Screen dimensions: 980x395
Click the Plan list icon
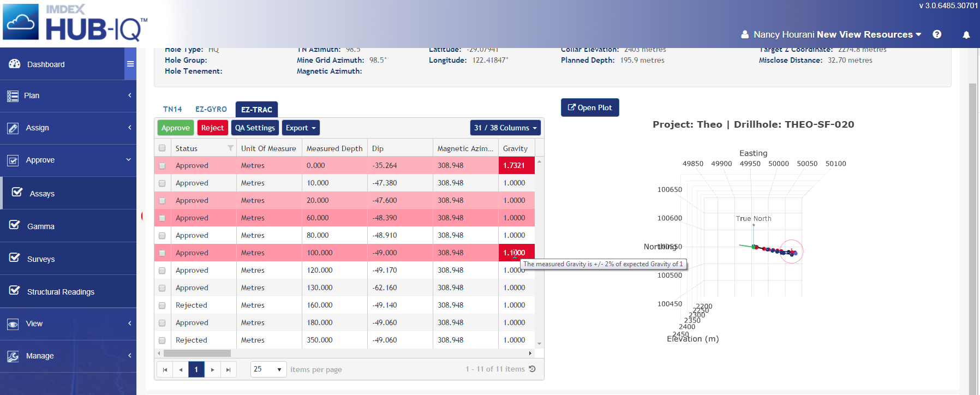(13, 96)
